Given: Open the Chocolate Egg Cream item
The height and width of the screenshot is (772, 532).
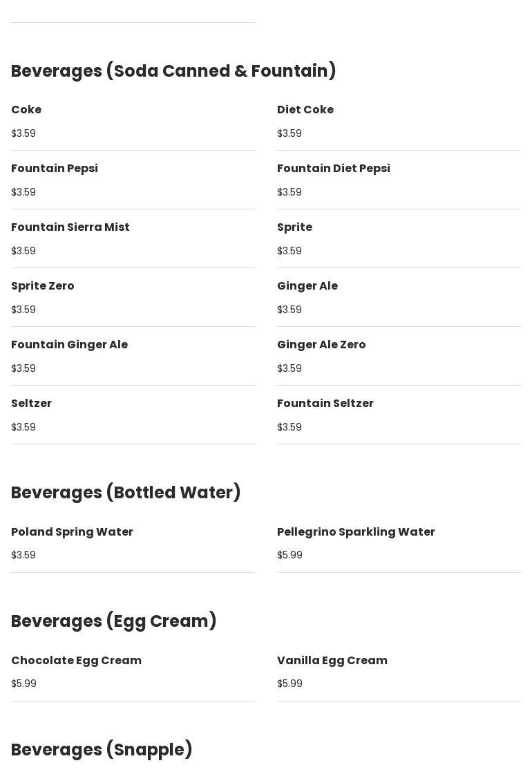Looking at the screenshot, I should point(76,661).
